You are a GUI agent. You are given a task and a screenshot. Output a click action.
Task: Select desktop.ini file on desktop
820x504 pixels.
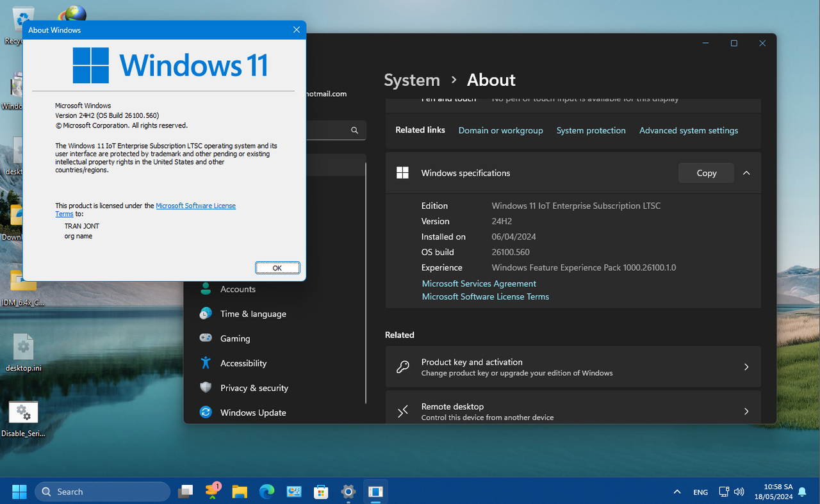(23, 353)
